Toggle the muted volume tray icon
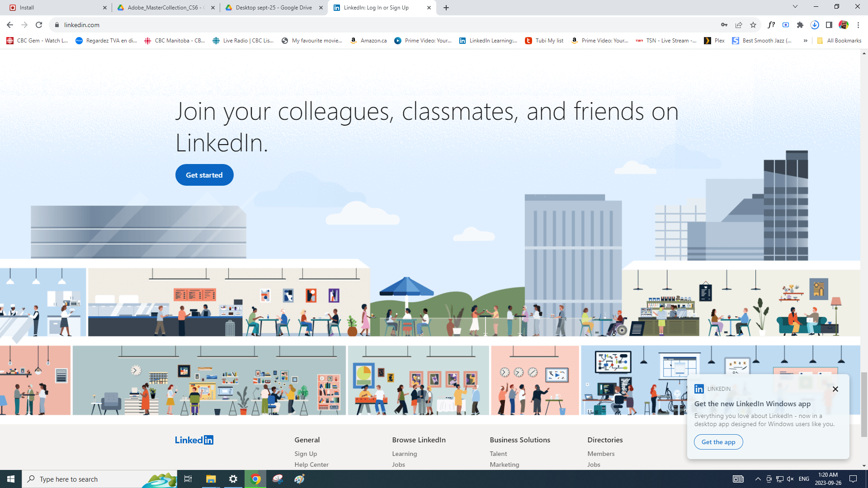The image size is (868, 488). pyautogui.click(x=790, y=479)
